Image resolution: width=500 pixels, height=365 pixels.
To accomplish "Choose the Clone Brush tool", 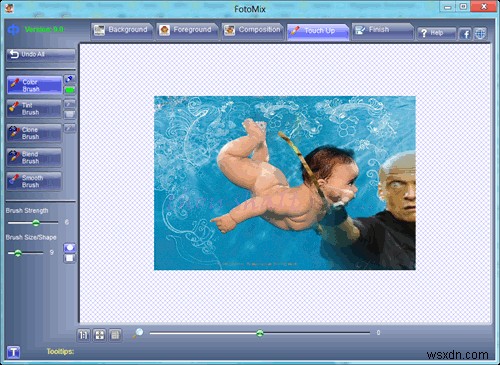I will tap(34, 133).
